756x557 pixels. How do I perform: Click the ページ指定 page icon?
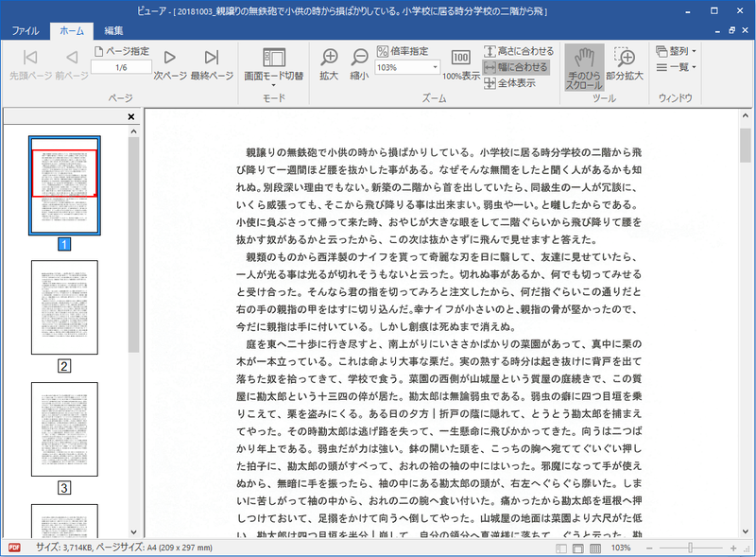click(x=99, y=51)
